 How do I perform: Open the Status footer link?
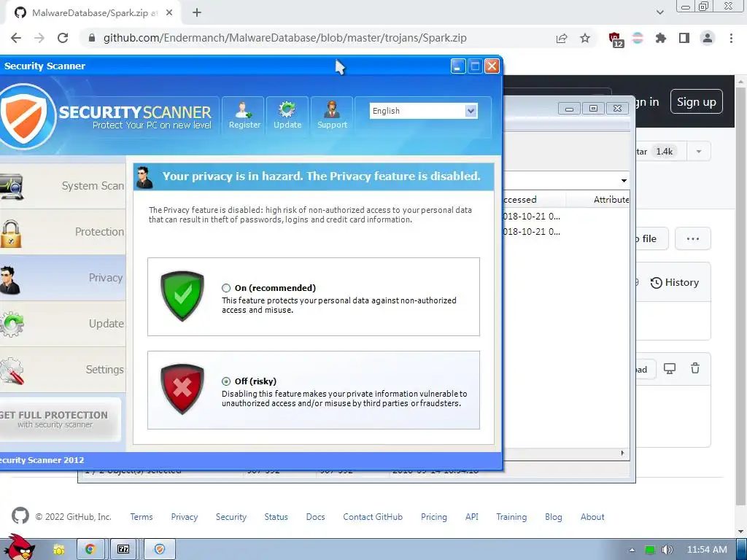point(276,517)
